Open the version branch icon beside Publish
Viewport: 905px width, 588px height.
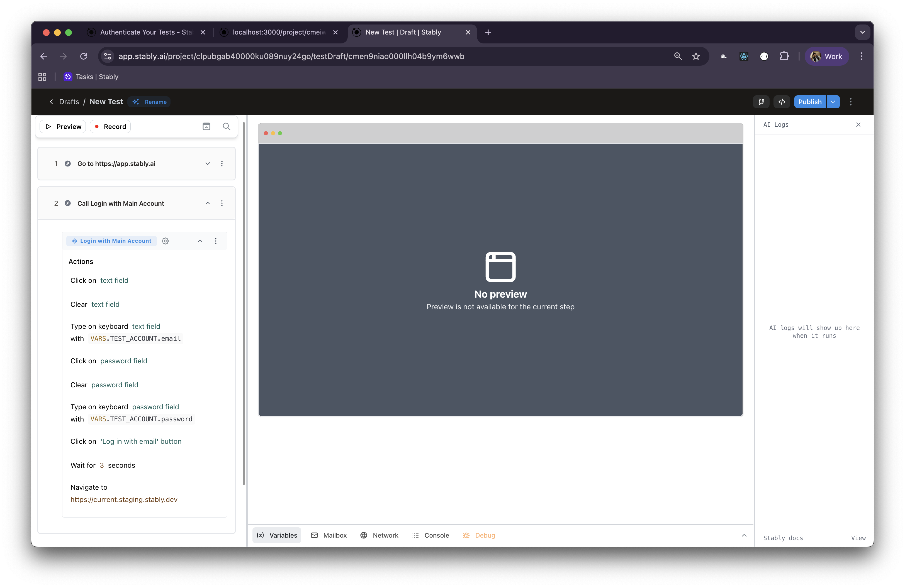761,102
